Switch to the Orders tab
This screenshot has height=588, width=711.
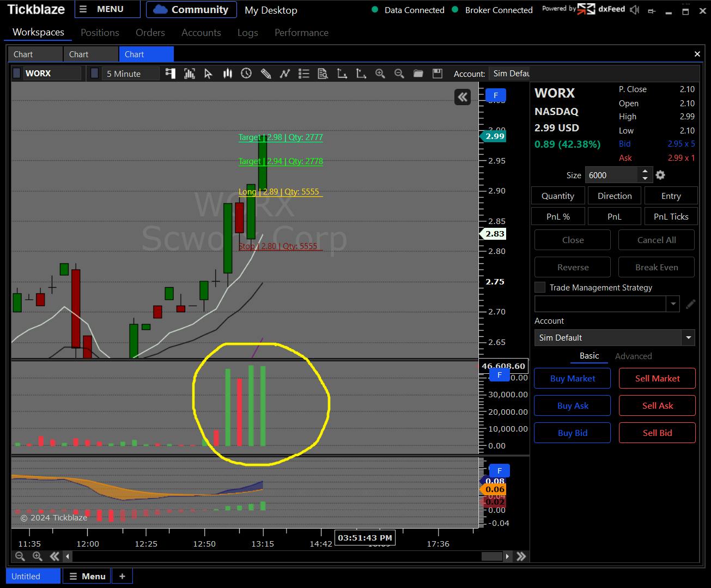click(150, 33)
